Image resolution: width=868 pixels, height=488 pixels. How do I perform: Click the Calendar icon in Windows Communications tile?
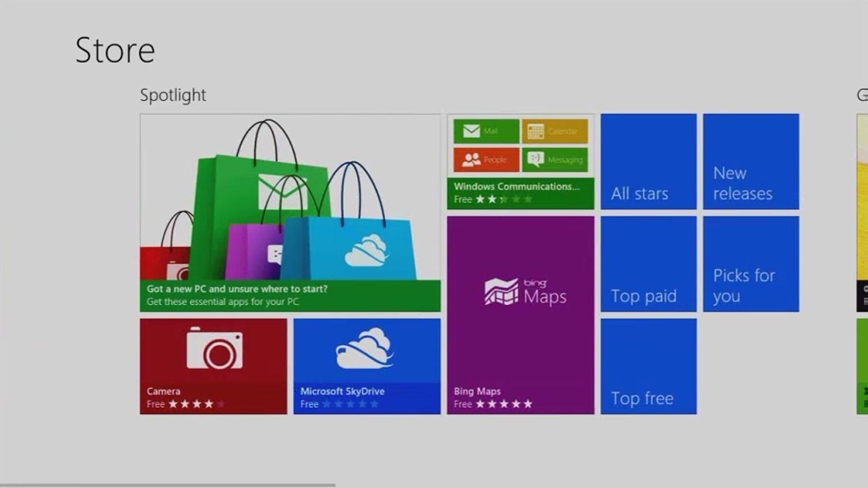coord(555,131)
